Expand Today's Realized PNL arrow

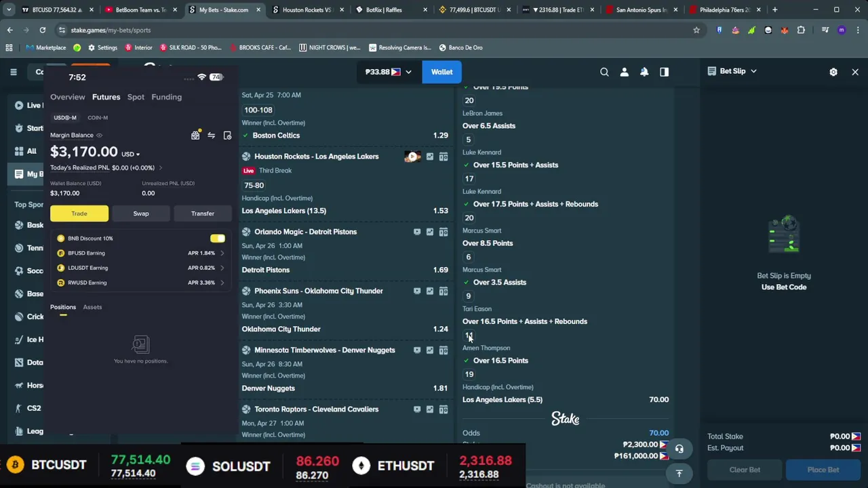point(160,167)
